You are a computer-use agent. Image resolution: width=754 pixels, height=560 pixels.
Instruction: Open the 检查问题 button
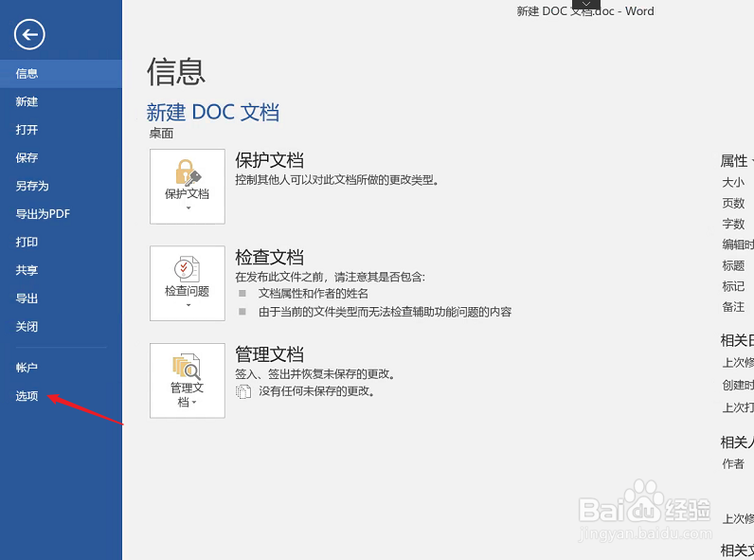pos(188,283)
